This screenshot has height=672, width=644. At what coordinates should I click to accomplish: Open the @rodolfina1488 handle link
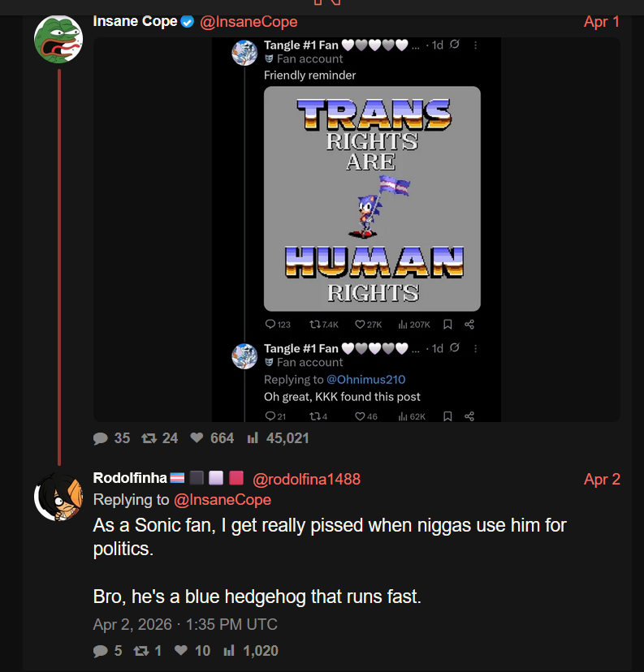306,479
